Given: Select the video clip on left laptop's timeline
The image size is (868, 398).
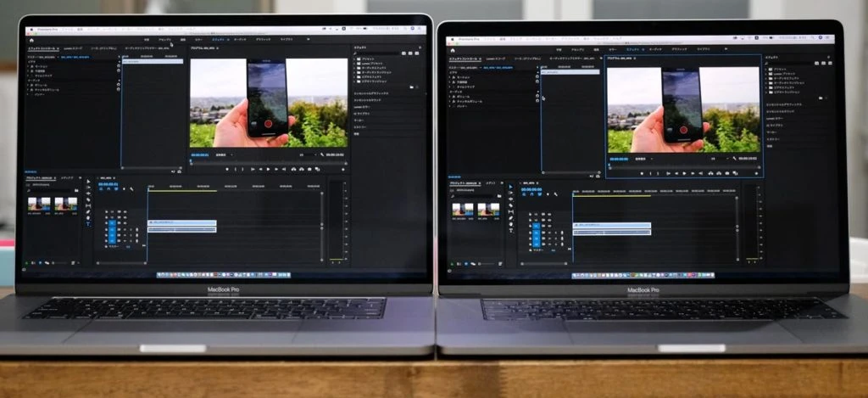Looking at the screenshot, I should (182, 223).
